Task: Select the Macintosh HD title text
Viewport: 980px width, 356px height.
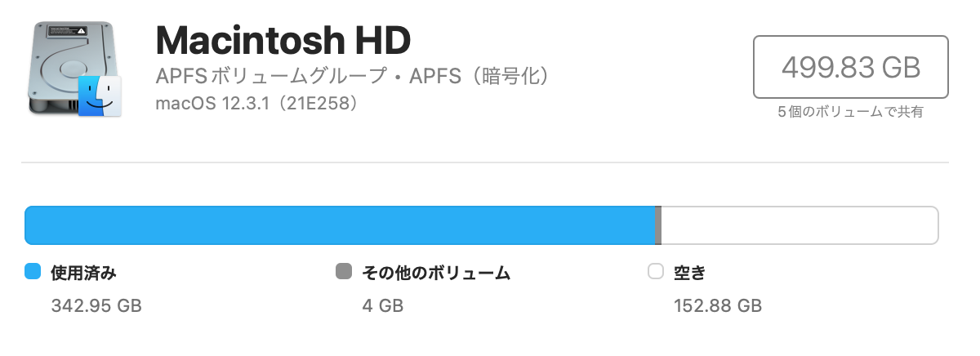Action: coord(283,39)
